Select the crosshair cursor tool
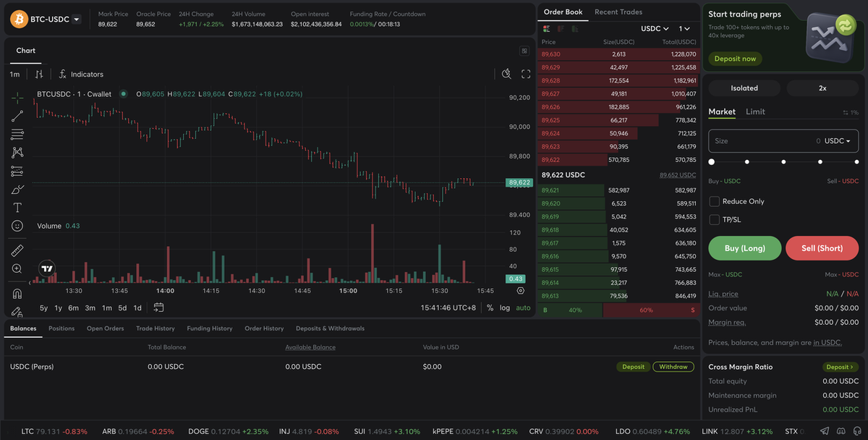The image size is (868, 440). 17,97
